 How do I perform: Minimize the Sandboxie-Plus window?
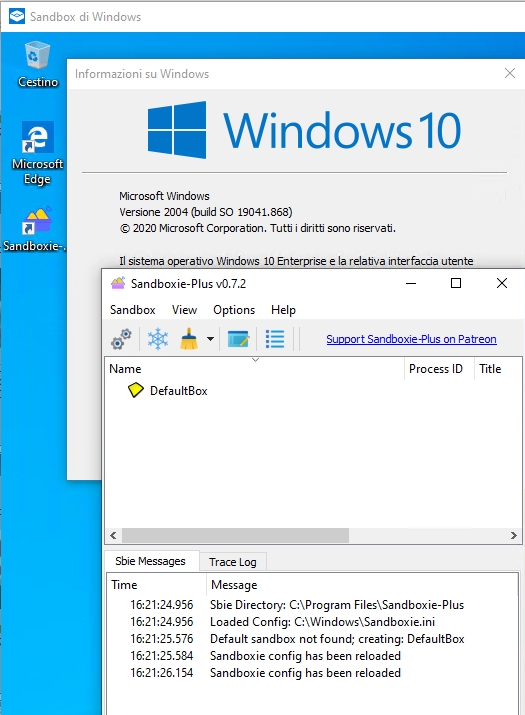[411, 283]
